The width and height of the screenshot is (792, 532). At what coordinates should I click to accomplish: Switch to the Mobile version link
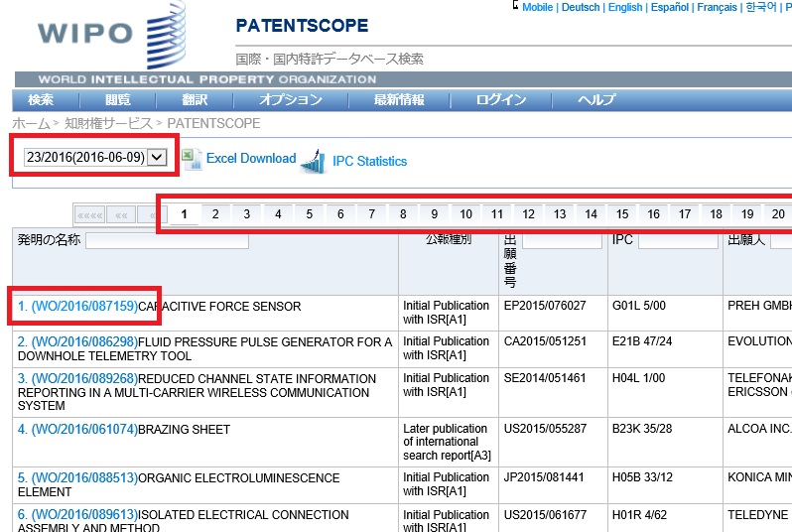coord(538,7)
